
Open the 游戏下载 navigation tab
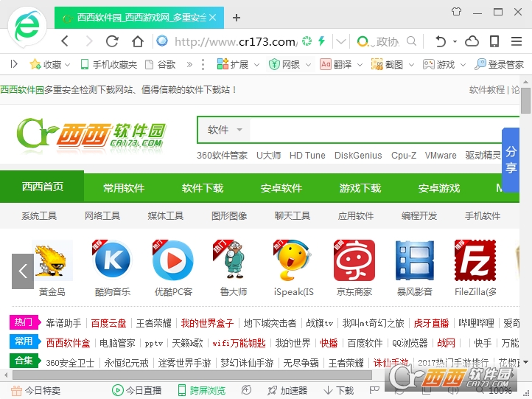click(360, 188)
